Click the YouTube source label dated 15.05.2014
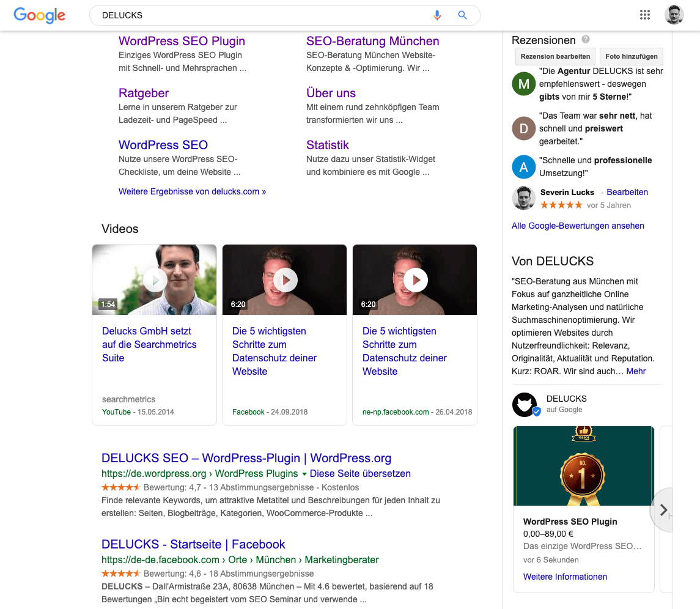The width and height of the screenshot is (700, 609). 116,412
